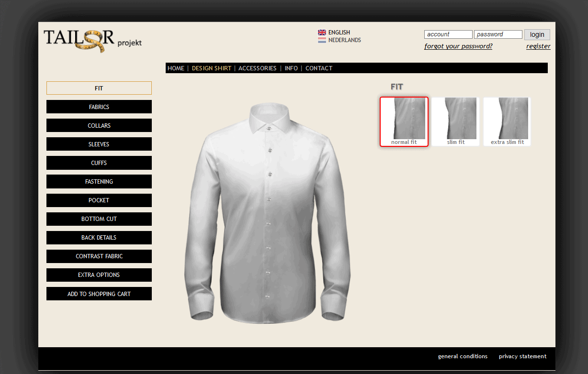The height and width of the screenshot is (374, 588).
Task: Open the SLEEVES sidebar section
Action: click(99, 144)
